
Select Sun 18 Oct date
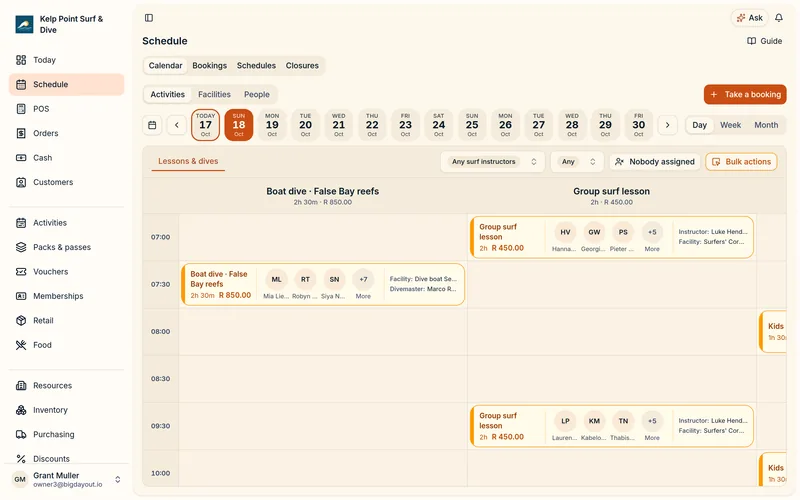pos(239,125)
